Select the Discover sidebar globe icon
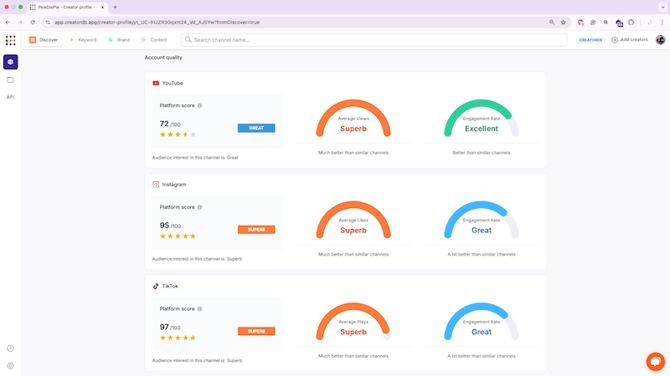 (x=10, y=62)
